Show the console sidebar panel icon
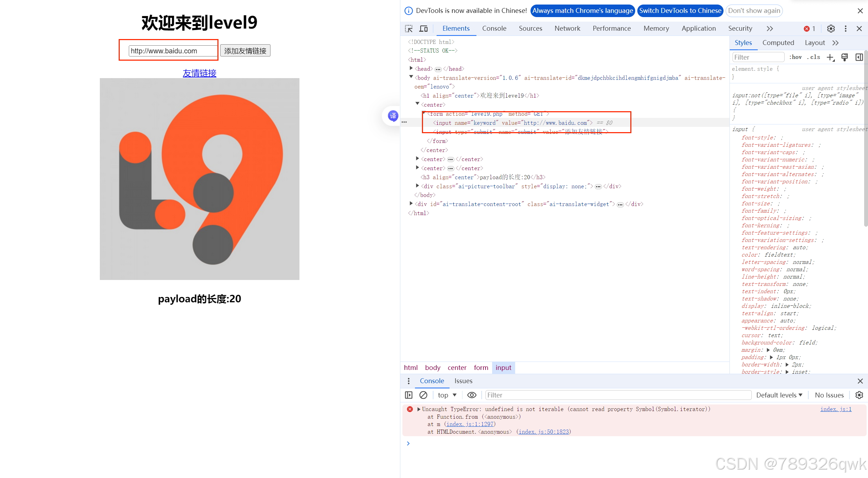This screenshot has height=478, width=868. (x=409, y=395)
